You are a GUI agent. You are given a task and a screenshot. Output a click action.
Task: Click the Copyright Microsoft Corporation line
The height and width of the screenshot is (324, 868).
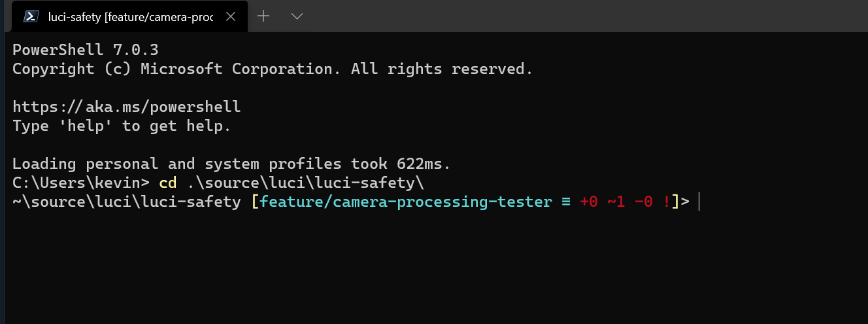click(x=273, y=69)
